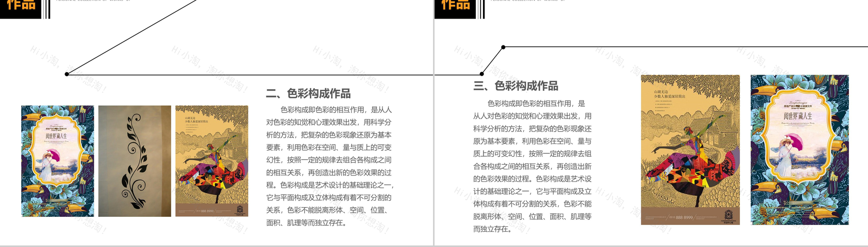
Task: Click the black dot ending the diagonal line above the toucan thumbnail
Action: [x=67, y=74]
